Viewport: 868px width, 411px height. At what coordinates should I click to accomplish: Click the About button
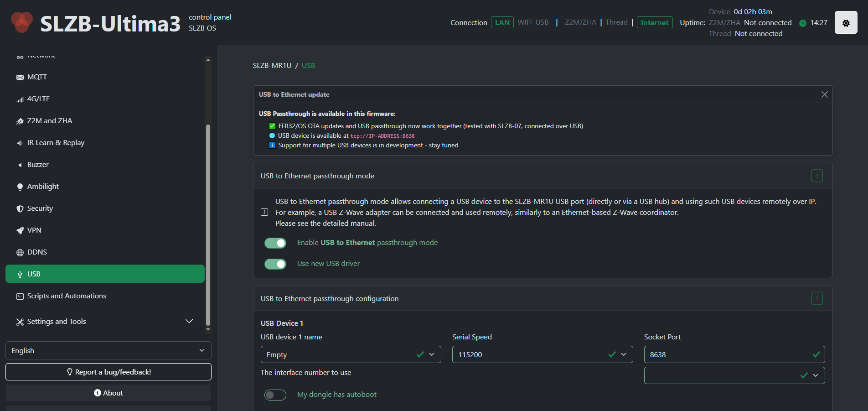108,393
